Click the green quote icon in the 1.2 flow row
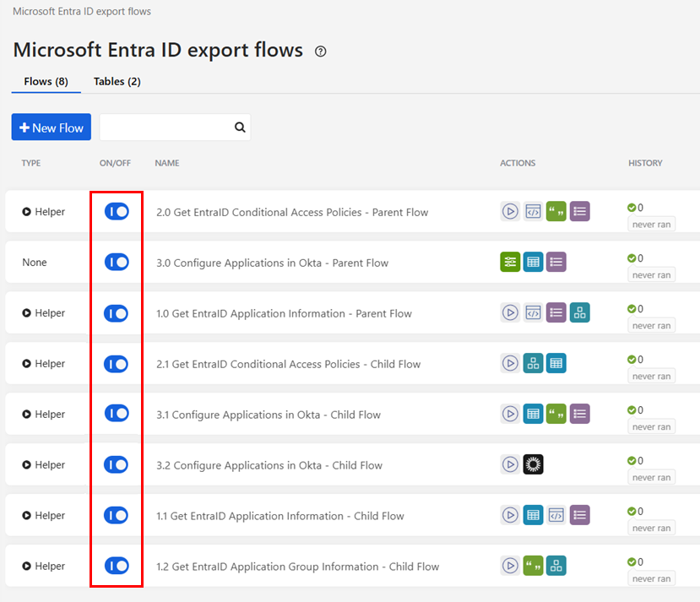The image size is (700, 602). (533, 566)
